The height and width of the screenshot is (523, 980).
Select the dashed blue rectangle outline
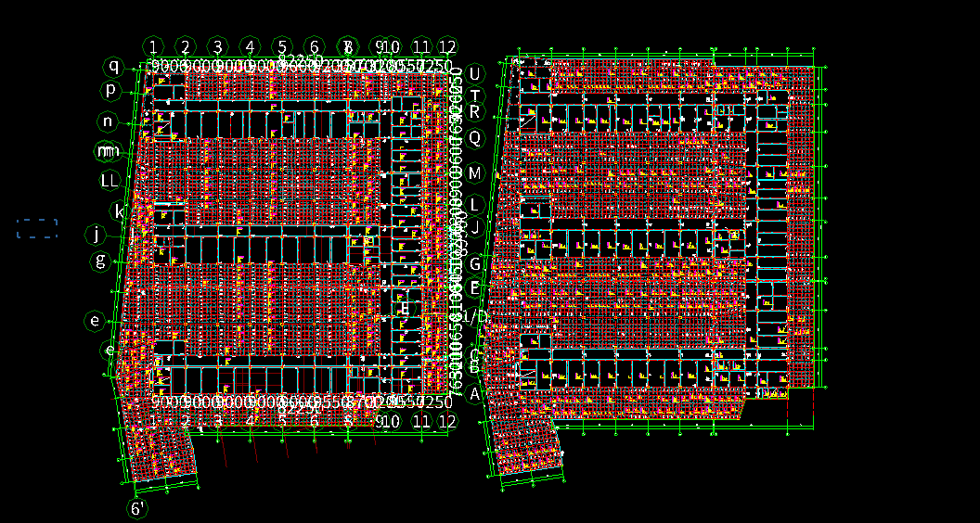tap(37, 228)
